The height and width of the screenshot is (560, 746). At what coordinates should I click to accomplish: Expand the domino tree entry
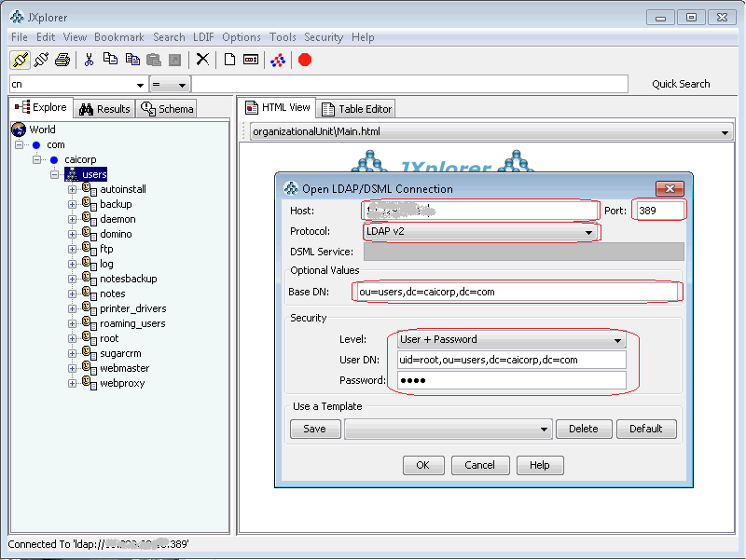coord(73,235)
